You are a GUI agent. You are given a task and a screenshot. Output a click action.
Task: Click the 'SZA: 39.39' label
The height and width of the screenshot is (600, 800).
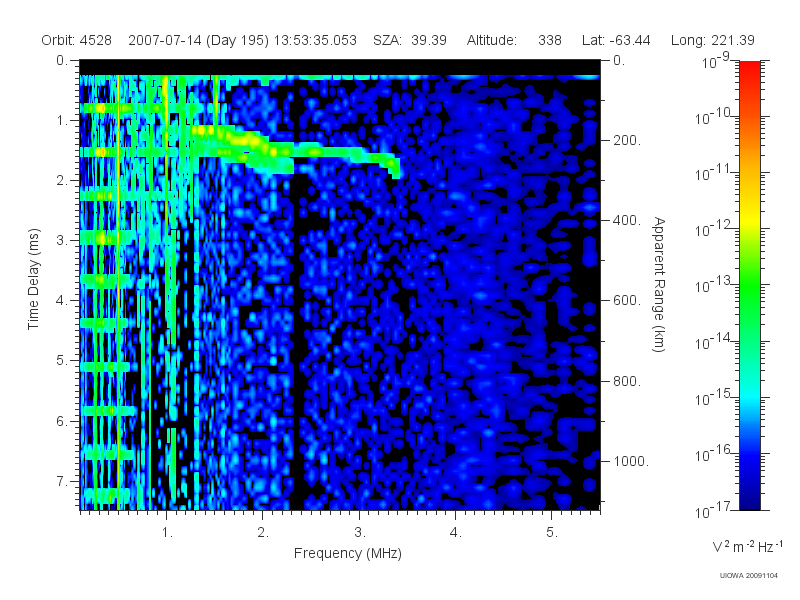pos(410,40)
